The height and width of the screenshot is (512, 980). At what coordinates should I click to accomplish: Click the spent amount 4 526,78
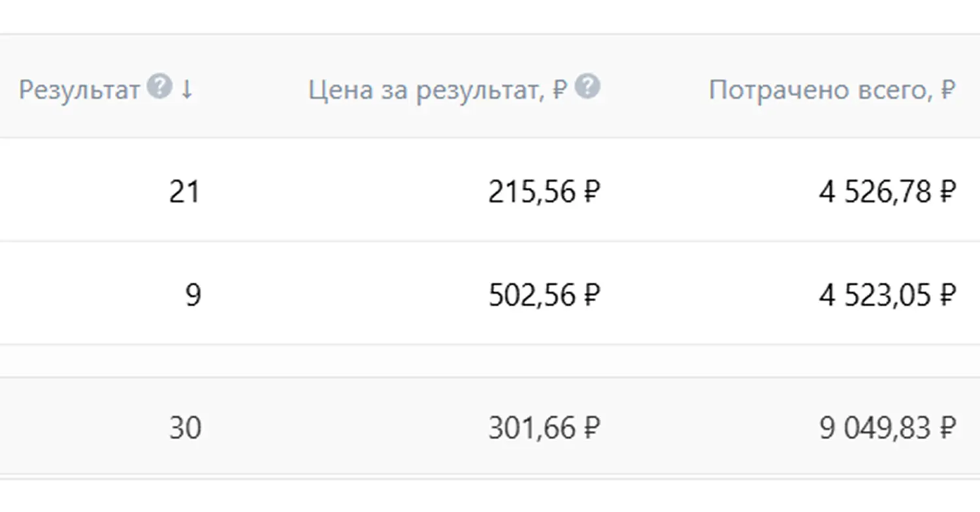click(x=875, y=193)
